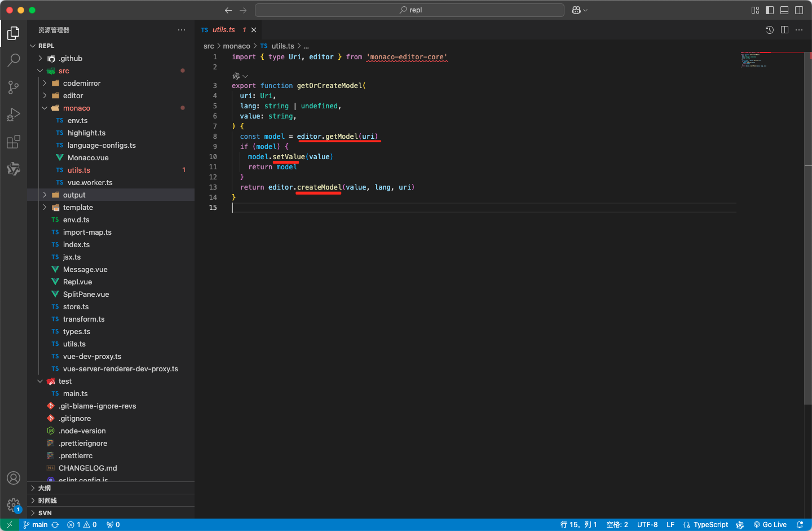Expand the SVN section

[111, 513]
